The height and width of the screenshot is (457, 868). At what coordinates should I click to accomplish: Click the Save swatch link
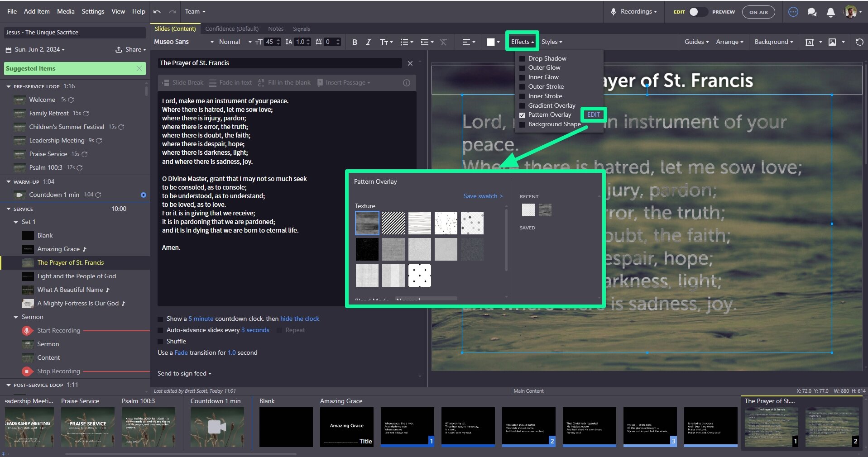(483, 196)
